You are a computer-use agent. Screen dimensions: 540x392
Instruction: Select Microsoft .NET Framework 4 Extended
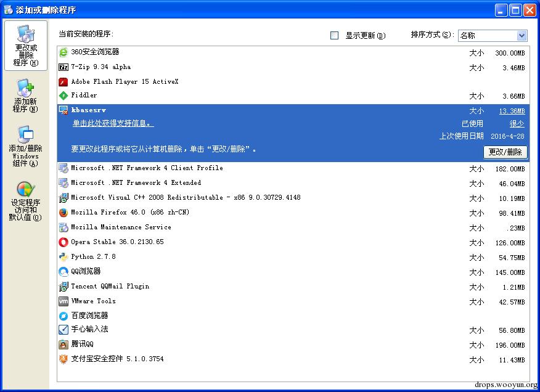click(x=136, y=182)
